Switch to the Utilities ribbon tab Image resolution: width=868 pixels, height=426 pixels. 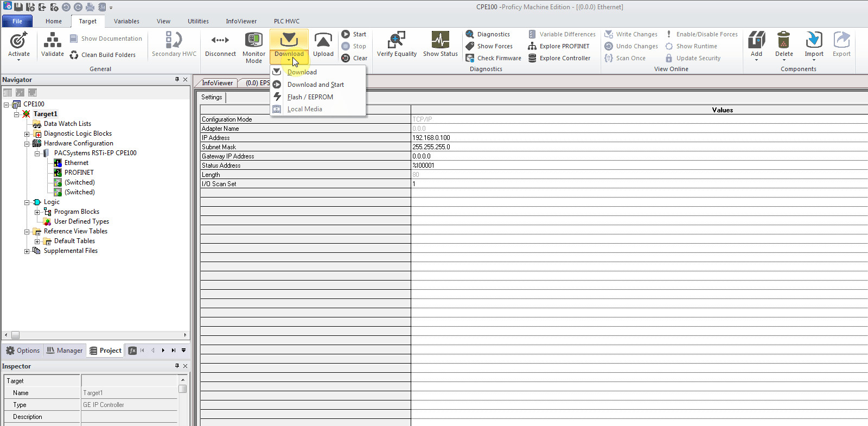coord(198,21)
